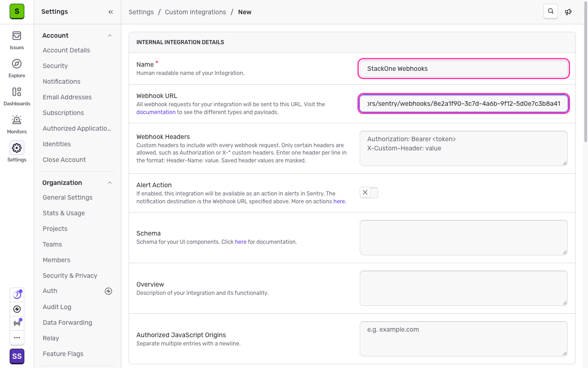Open Projects under Organization
588x368 pixels.
point(55,229)
